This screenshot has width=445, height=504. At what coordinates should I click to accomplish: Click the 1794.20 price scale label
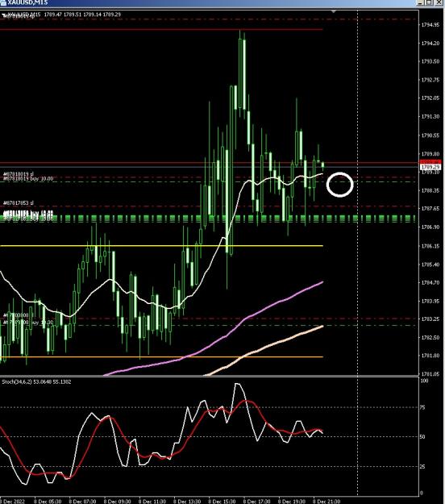tap(430, 43)
